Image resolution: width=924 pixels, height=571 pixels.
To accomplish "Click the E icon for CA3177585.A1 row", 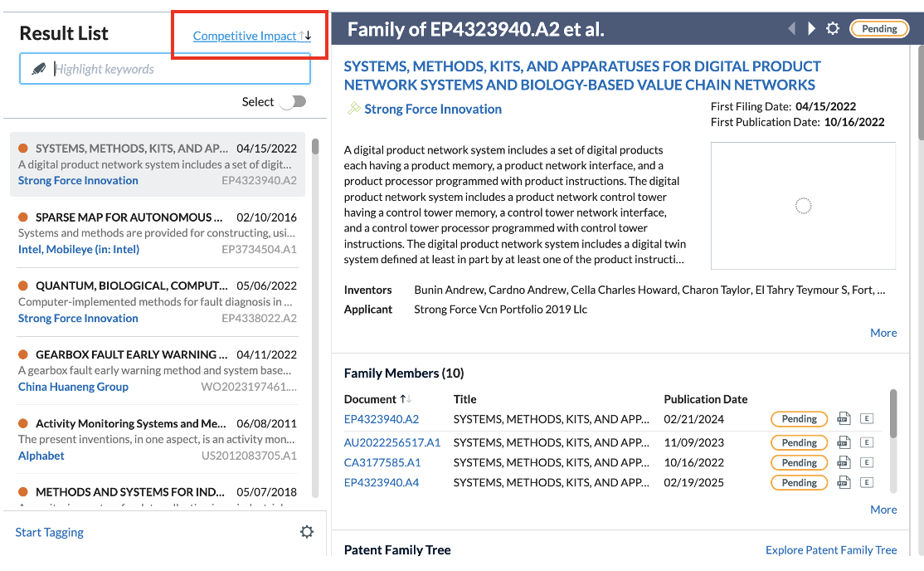I will pos(866,462).
